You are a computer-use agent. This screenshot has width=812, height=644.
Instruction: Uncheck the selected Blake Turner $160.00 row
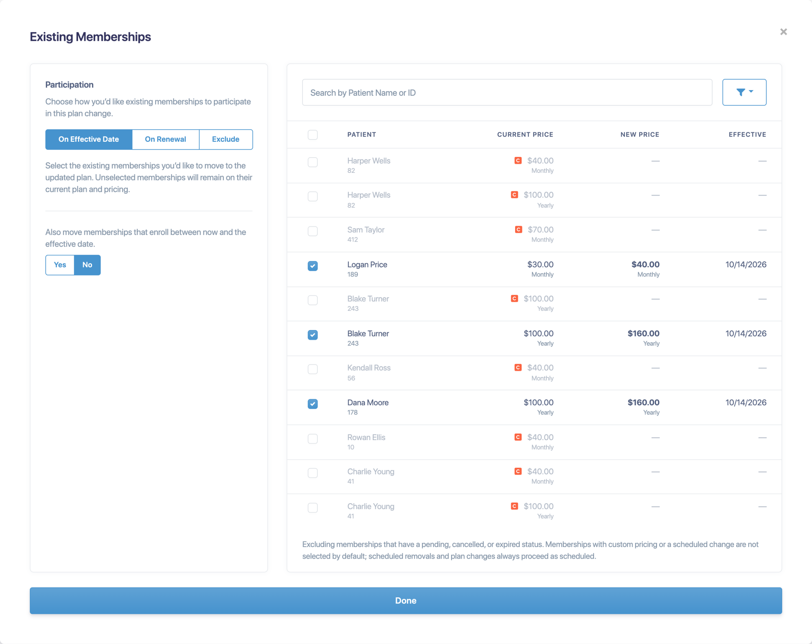click(313, 335)
